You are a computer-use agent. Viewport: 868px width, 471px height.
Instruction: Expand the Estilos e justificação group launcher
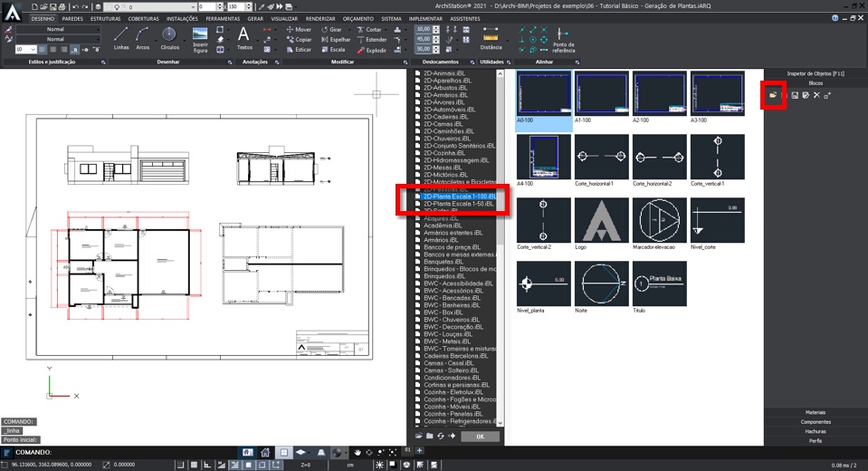[x=103, y=62]
